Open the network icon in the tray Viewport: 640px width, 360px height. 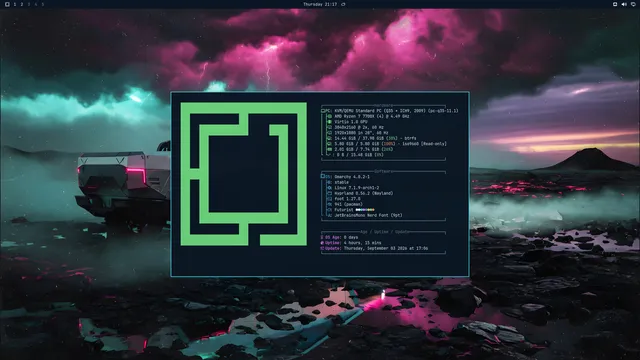pyautogui.click(x=615, y=4)
